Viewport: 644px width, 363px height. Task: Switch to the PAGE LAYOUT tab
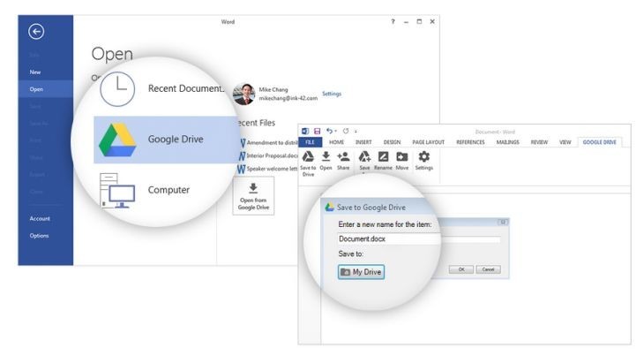pyautogui.click(x=429, y=142)
